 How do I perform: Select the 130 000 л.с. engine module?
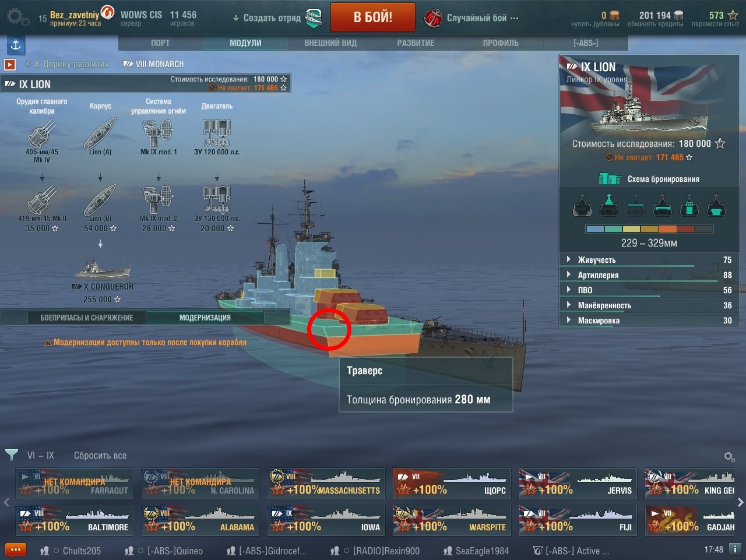217,208
